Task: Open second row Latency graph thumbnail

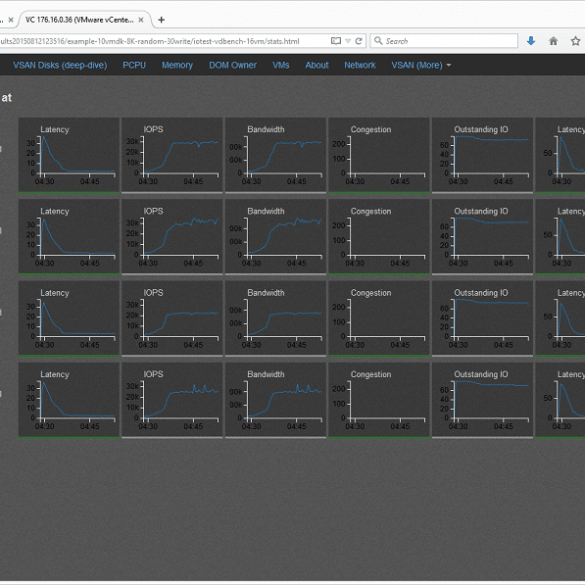Action: pyautogui.click(x=69, y=237)
